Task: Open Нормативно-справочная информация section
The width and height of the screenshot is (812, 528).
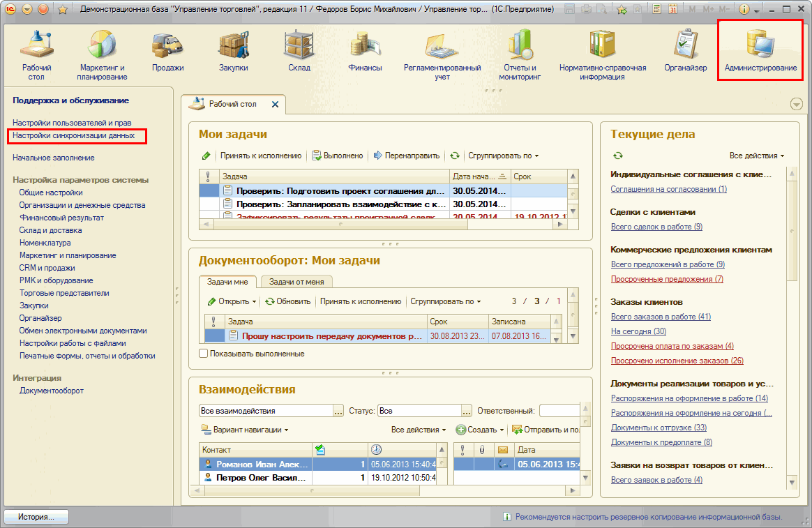Action: point(603,54)
